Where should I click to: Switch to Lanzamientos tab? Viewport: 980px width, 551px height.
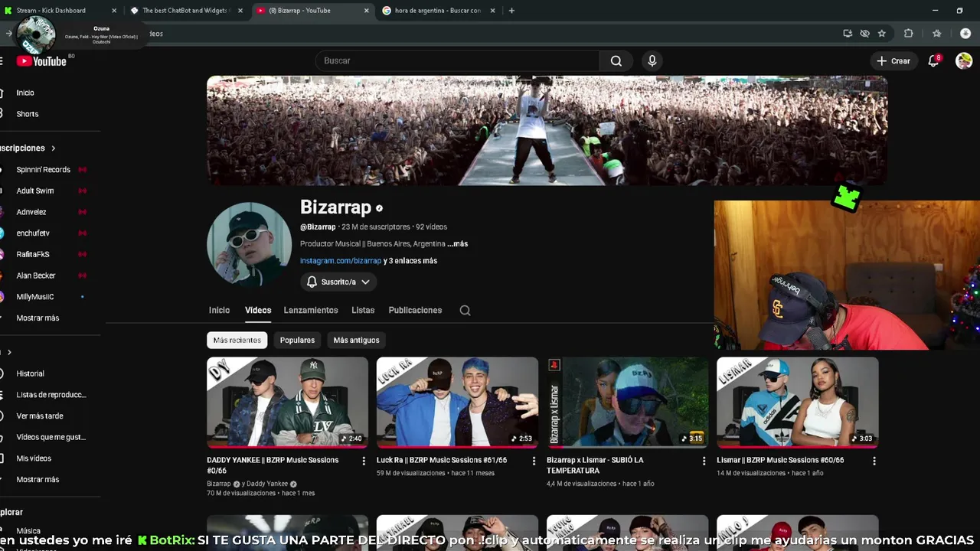click(311, 310)
